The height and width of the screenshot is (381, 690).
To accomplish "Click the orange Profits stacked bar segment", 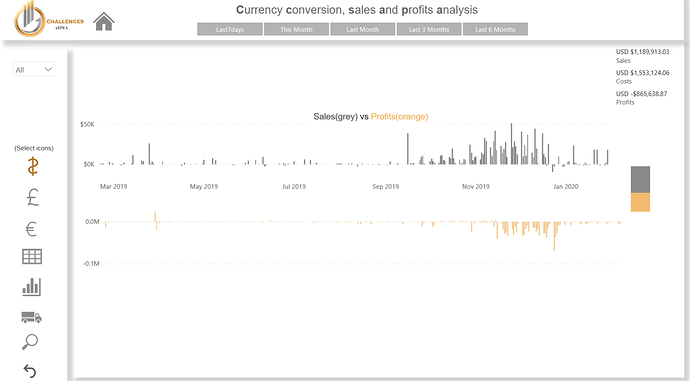I will tap(640, 202).
